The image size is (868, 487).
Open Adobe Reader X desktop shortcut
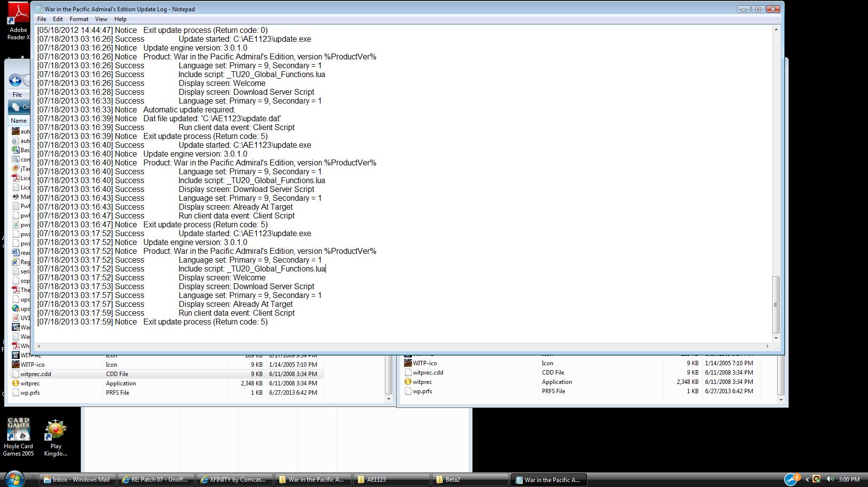click(x=18, y=21)
